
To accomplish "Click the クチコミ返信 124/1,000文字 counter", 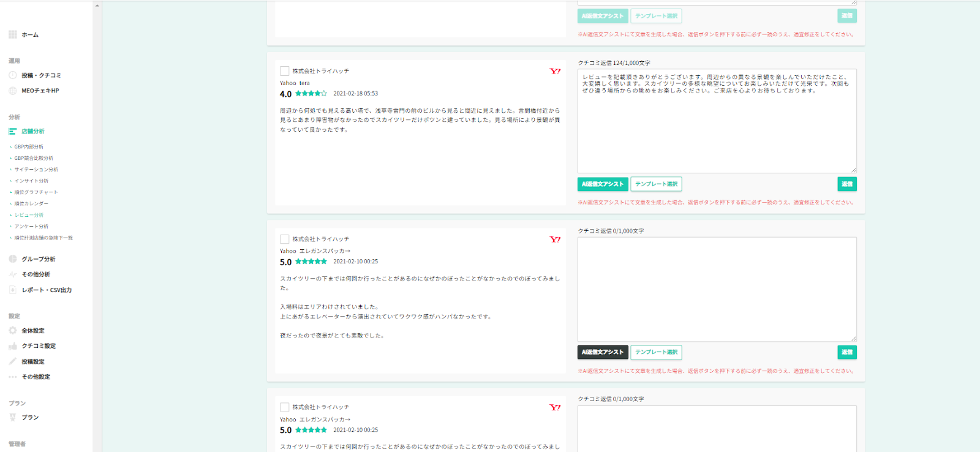I will 614,63.
